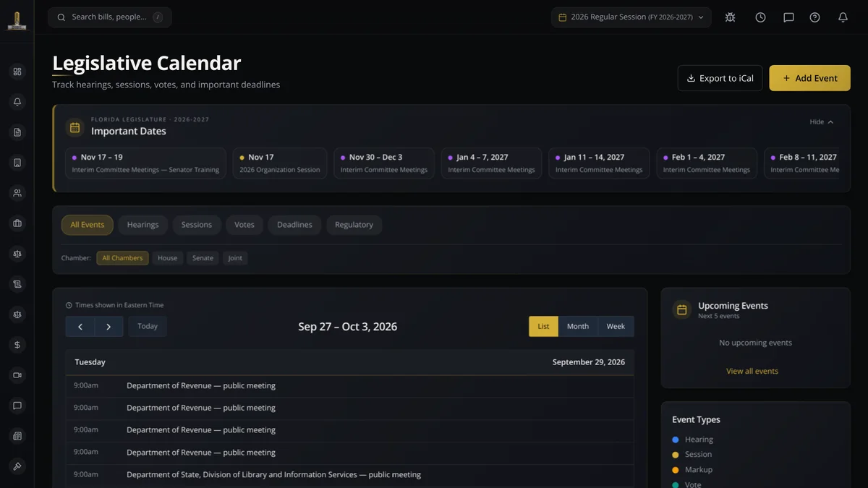Select the Votes tab
The image size is (868, 488).
pos(244,225)
